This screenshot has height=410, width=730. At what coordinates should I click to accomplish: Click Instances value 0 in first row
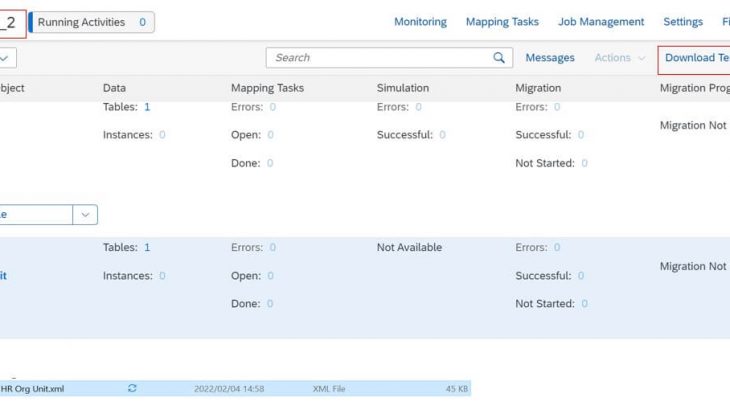pos(162,135)
